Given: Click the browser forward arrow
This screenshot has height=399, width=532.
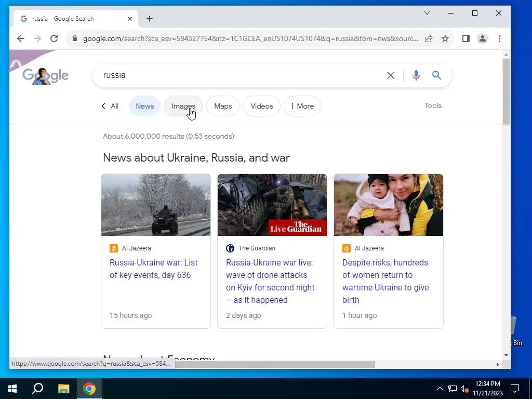Looking at the screenshot, I should (x=37, y=38).
